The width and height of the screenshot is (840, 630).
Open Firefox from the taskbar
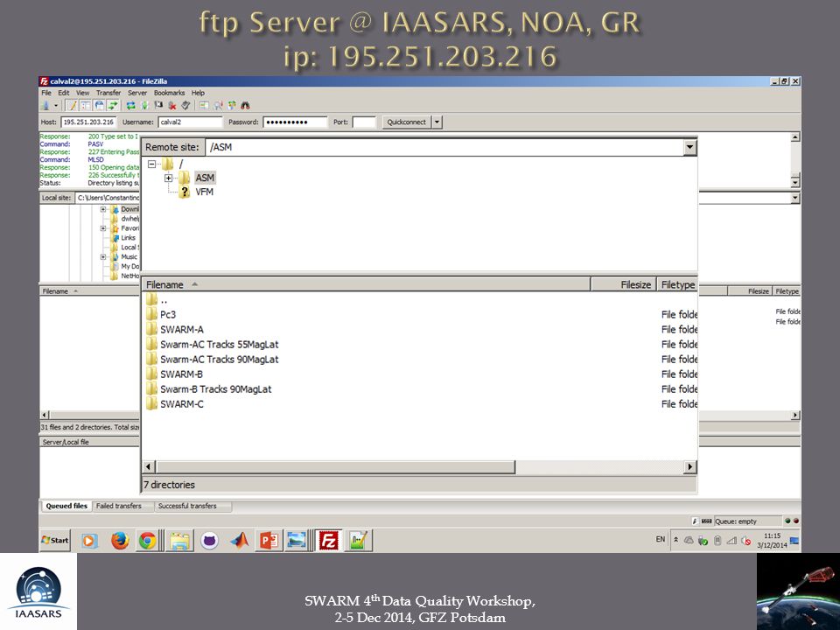(x=120, y=541)
